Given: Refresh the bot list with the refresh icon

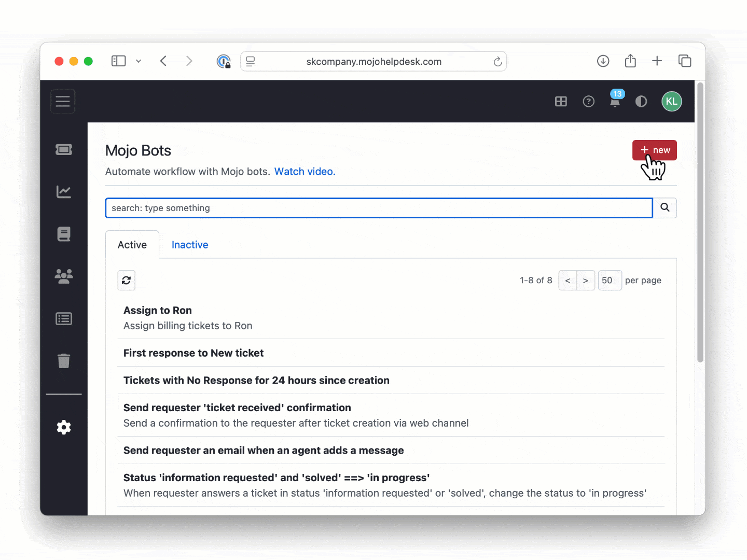Looking at the screenshot, I should pyautogui.click(x=126, y=280).
